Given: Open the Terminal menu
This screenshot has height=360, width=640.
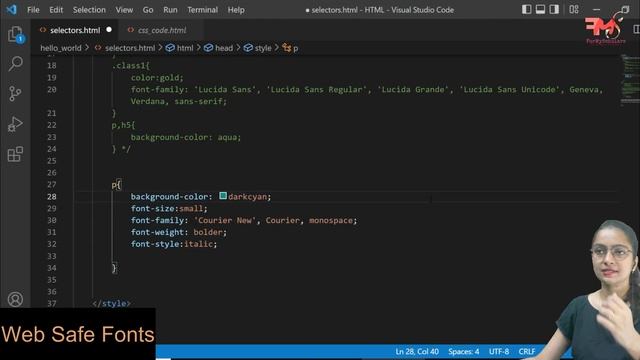Looking at the screenshot, I should tap(202, 10).
